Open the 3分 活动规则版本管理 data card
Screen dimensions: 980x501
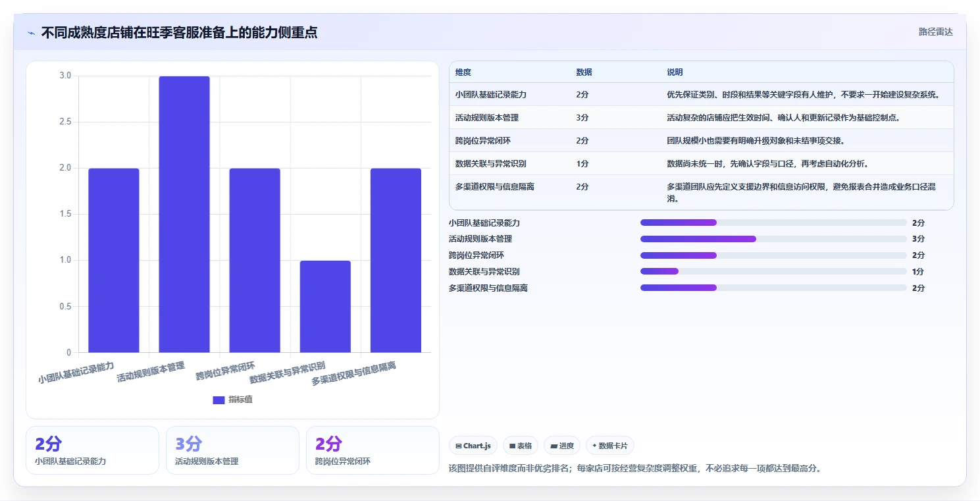(x=232, y=450)
